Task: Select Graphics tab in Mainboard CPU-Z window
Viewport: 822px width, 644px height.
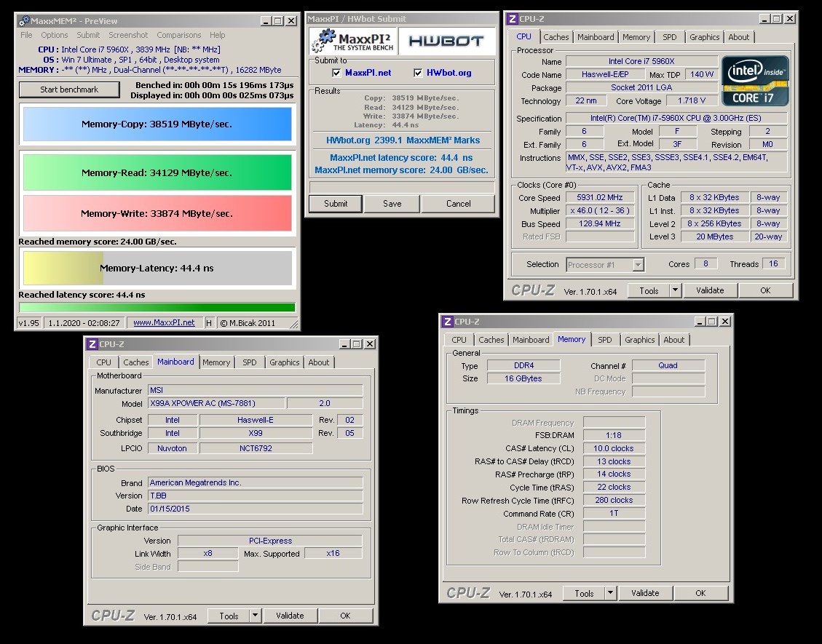Action: 284,362
